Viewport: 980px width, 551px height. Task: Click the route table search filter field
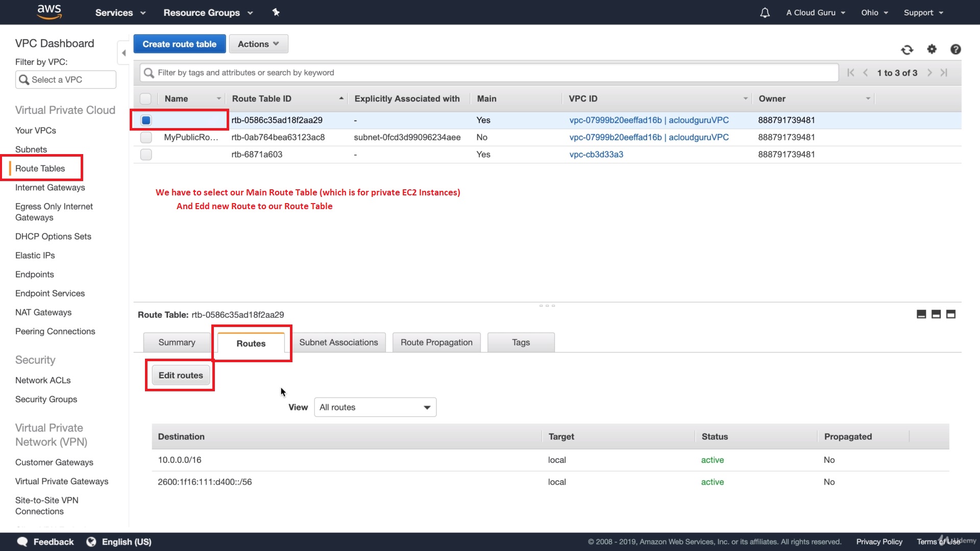pyautogui.click(x=489, y=73)
